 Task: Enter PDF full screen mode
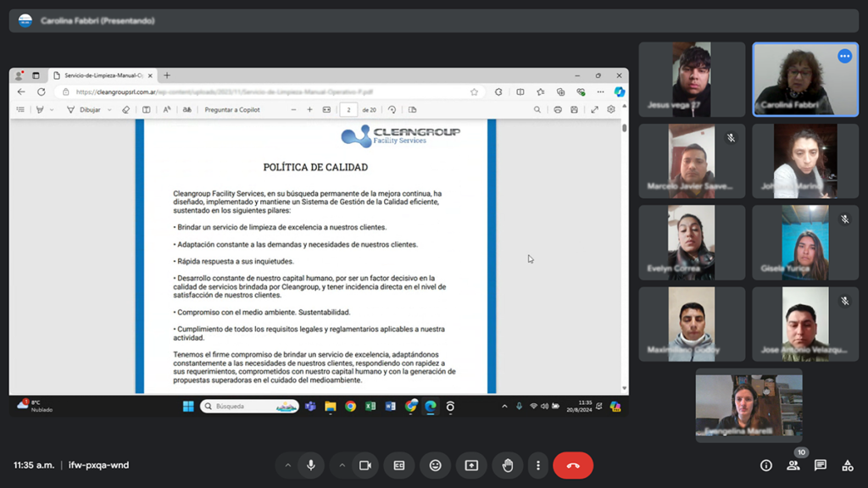(594, 109)
